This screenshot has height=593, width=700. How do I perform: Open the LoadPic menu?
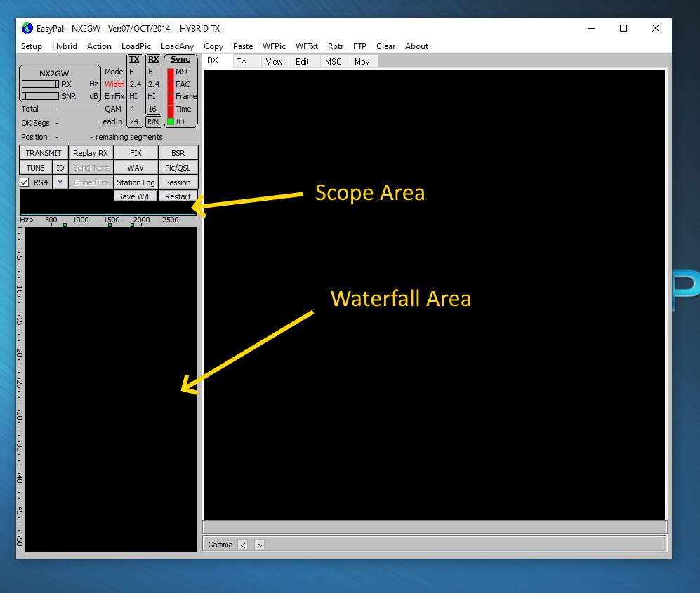(x=136, y=46)
